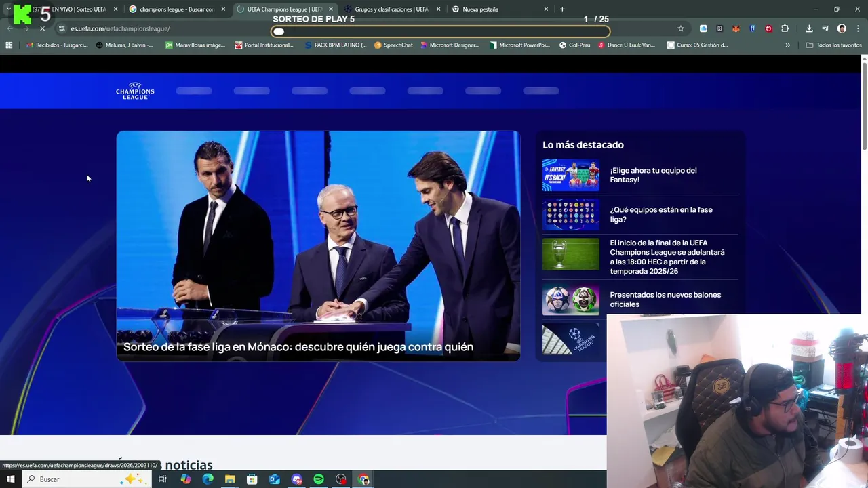Open the 'Curso: 05 Gestión' bookmark
The image size is (868, 488).
pos(698,45)
